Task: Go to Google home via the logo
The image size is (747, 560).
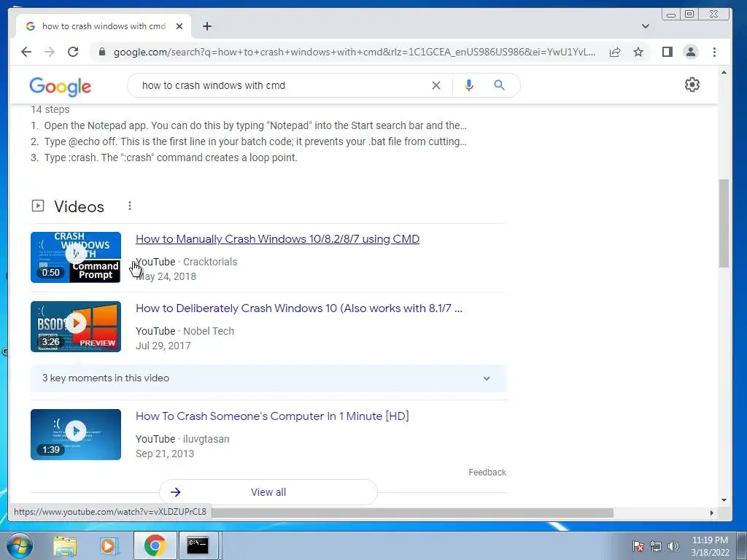Action: coord(60,87)
